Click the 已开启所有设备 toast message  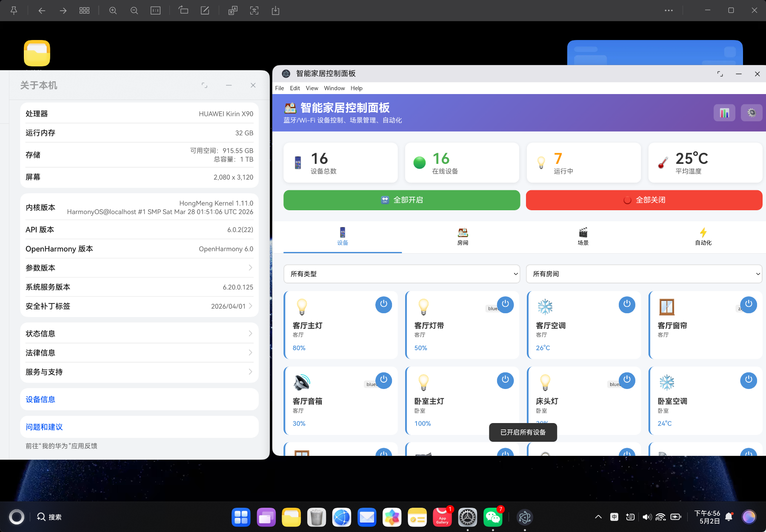tap(523, 432)
